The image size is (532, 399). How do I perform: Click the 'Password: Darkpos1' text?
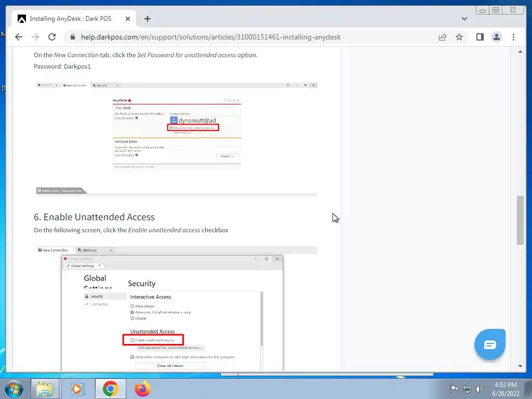tap(62, 66)
